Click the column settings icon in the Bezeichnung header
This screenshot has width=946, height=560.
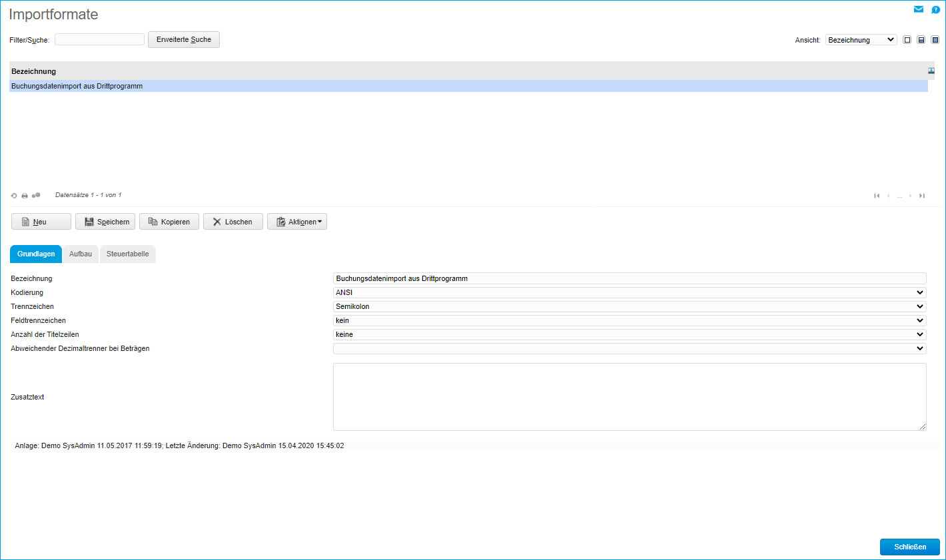tap(930, 71)
